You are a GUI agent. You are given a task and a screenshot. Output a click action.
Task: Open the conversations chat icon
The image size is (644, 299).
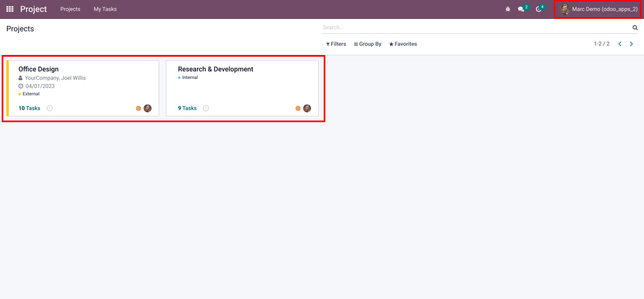coord(521,9)
